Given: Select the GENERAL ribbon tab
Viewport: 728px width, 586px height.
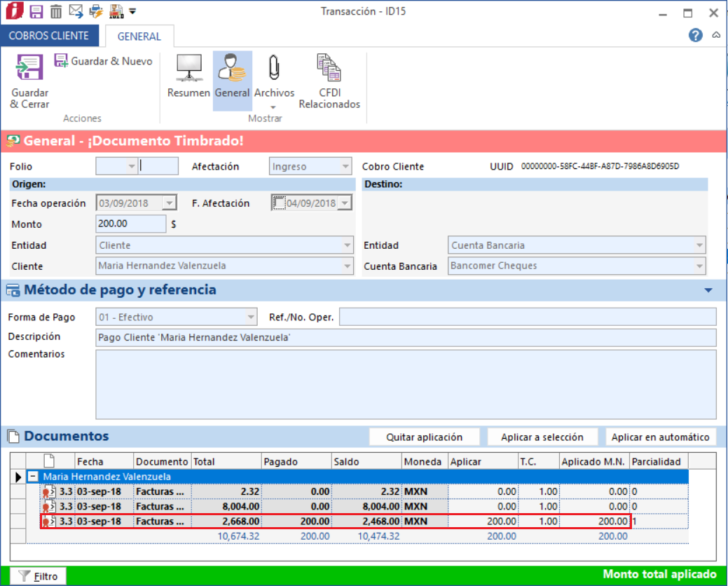Looking at the screenshot, I should coord(139,36).
